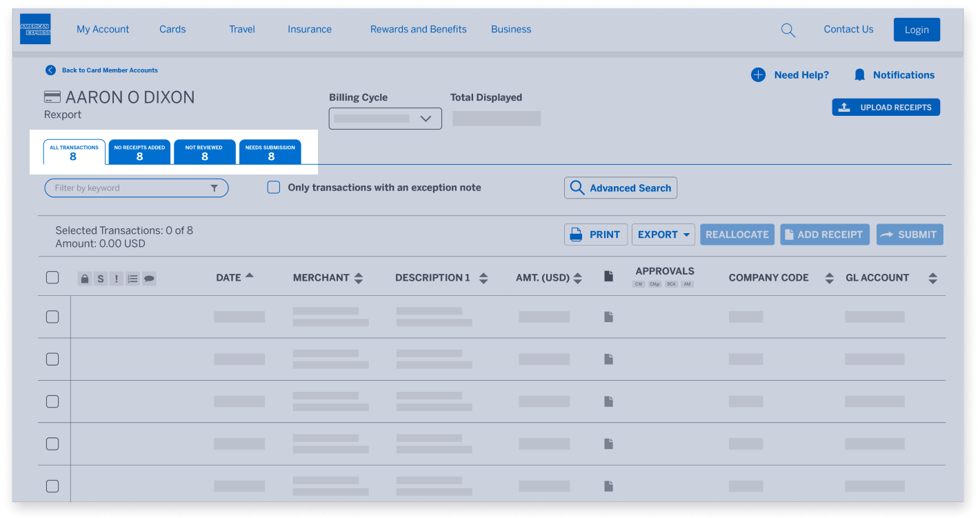Open the Billing Cycle dropdown
Screen dimensions: 980x518
click(385, 119)
